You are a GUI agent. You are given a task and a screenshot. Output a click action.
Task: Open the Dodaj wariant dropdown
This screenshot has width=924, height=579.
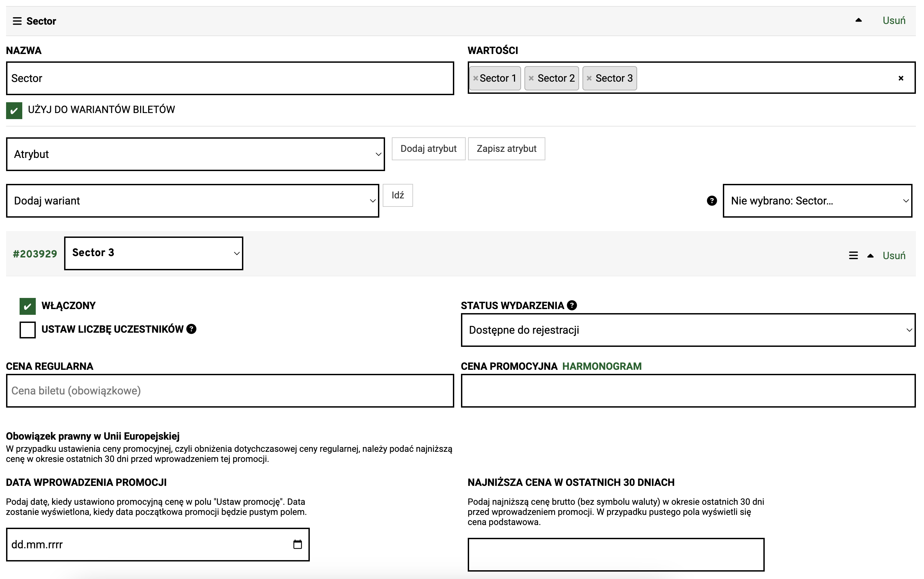point(193,201)
